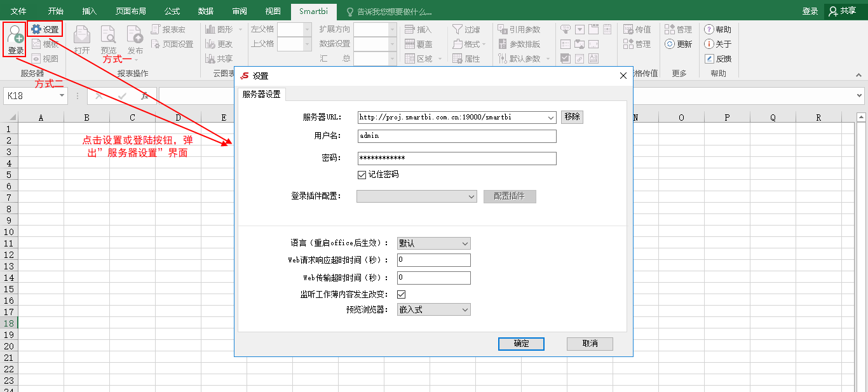Click 登录 account link in title bar
The height and width of the screenshot is (392, 868).
point(810,11)
